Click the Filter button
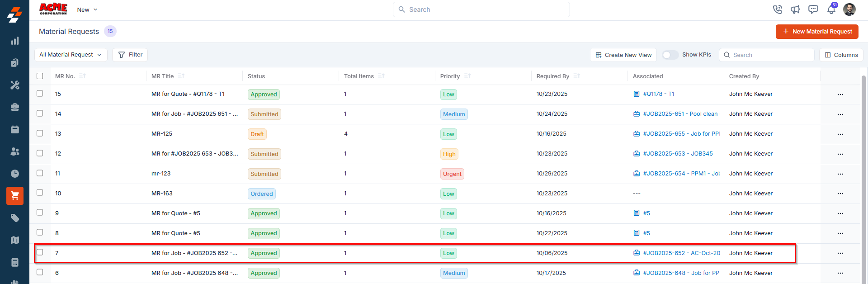Image resolution: width=868 pixels, height=284 pixels. pos(130,55)
